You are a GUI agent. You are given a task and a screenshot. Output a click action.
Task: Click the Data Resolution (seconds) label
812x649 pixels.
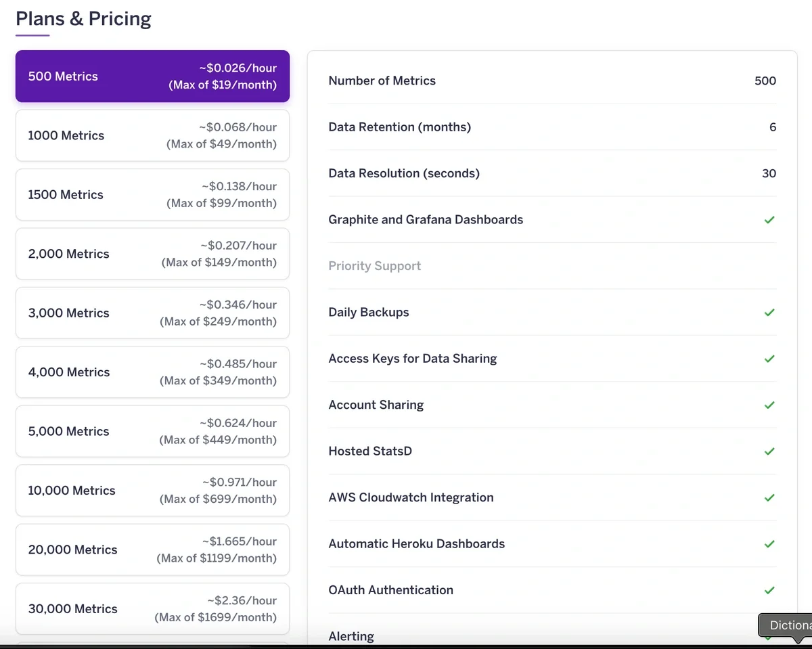[x=404, y=173]
